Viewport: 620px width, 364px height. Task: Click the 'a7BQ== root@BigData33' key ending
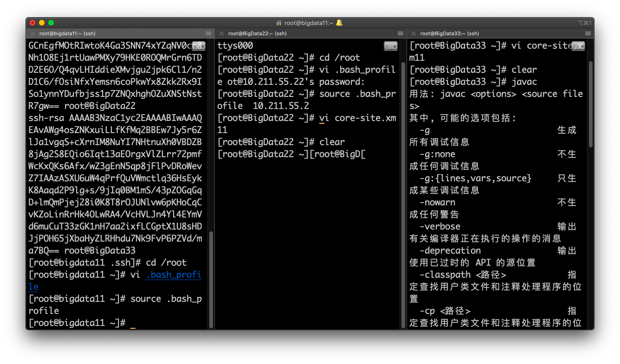82,250
